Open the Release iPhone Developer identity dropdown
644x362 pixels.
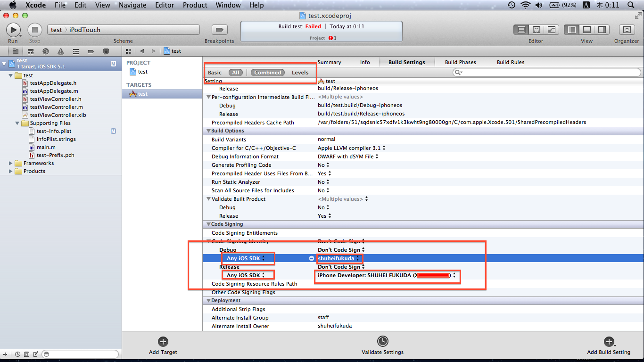click(387, 275)
